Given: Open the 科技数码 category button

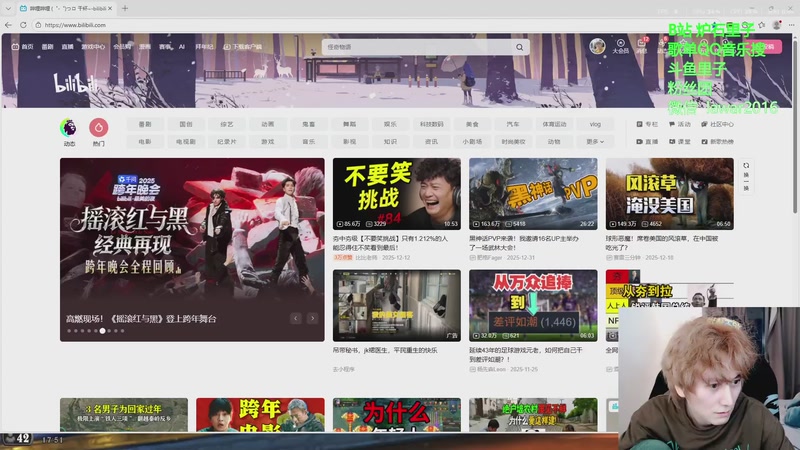Looking at the screenshot, I should pos(432,124).
